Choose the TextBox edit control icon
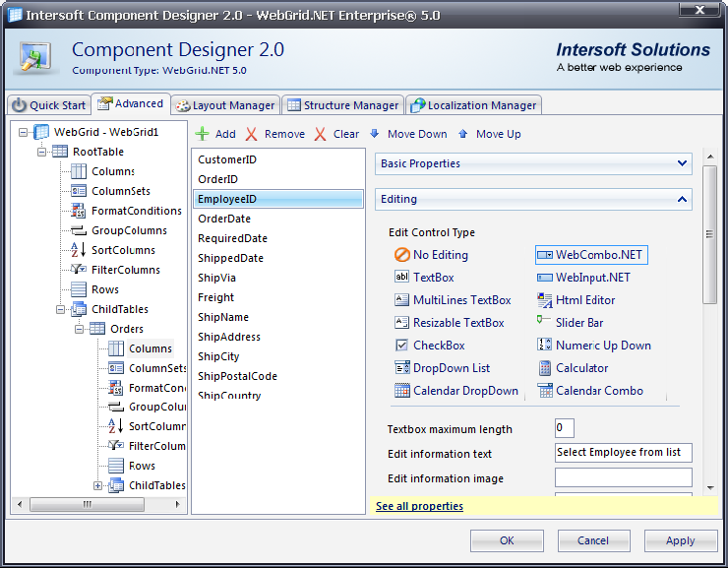 pos(401,277)
